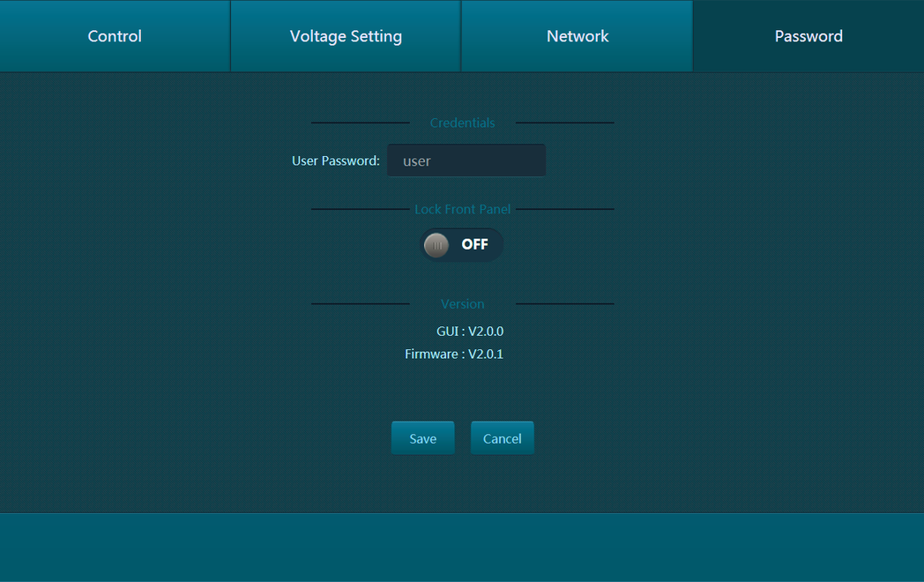Select the Firmware V2.0.1 version text

tap(454, 354)
